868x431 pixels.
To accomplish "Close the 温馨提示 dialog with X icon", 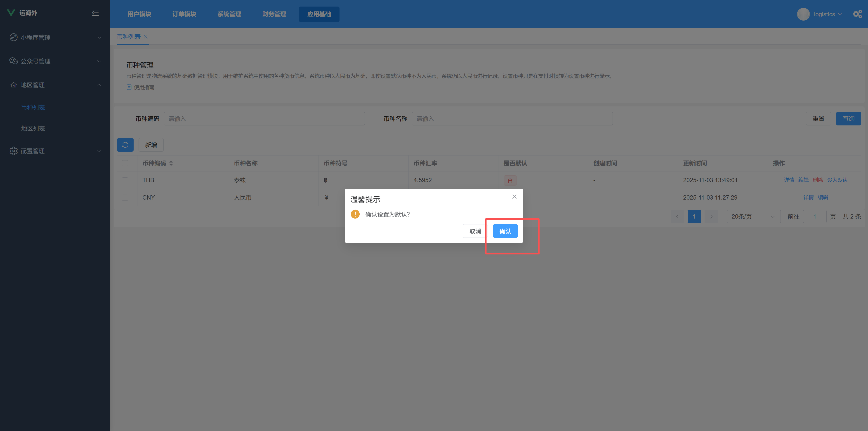I will click(x=514, y=197).
